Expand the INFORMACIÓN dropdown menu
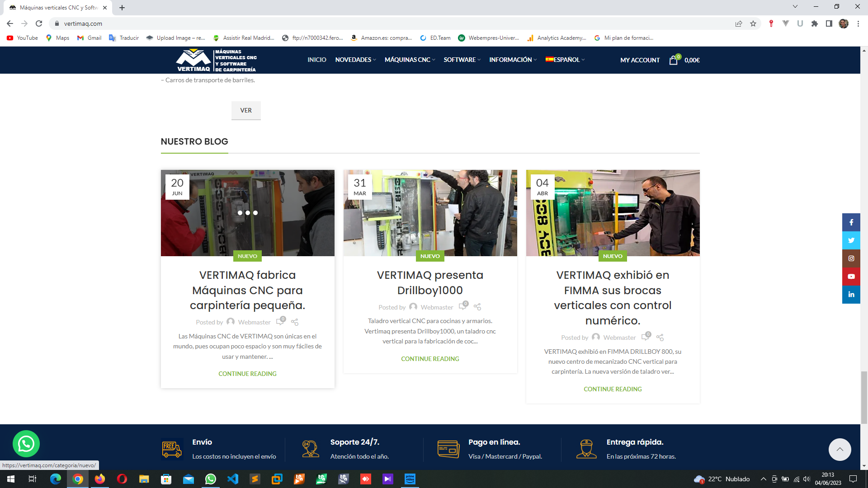This screenshot has height=488, width=868. [x=513, y=60]
